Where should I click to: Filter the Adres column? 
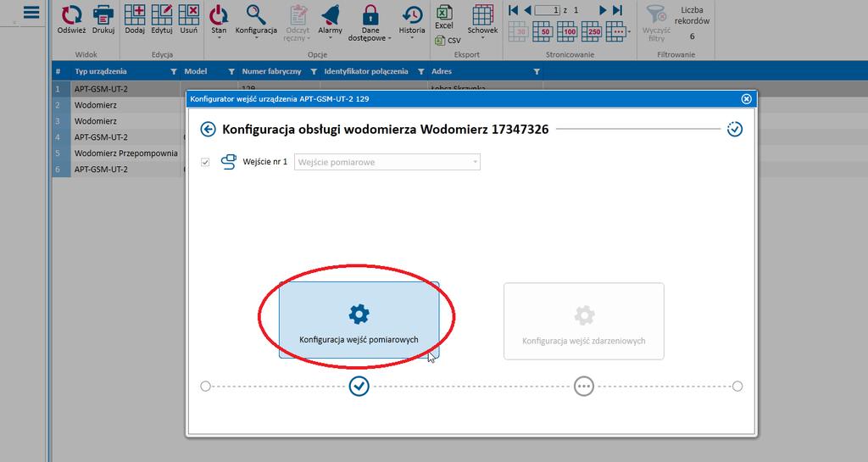point(537,71)
